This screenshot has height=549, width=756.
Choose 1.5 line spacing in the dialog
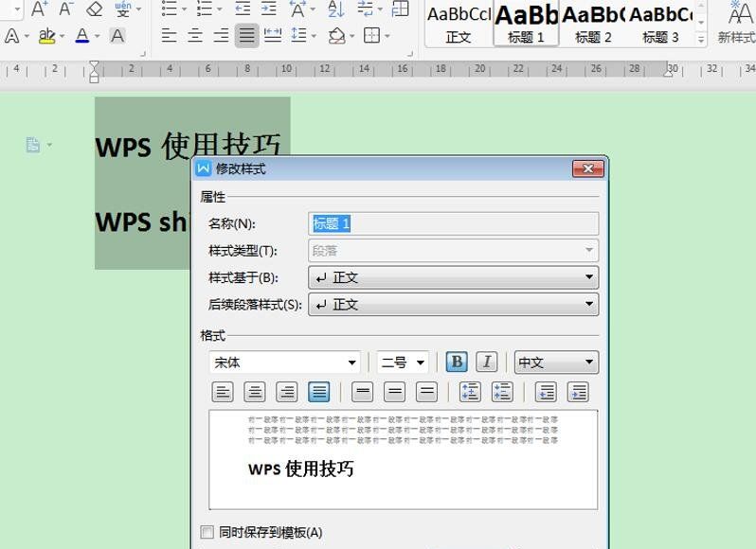(394, 392)
